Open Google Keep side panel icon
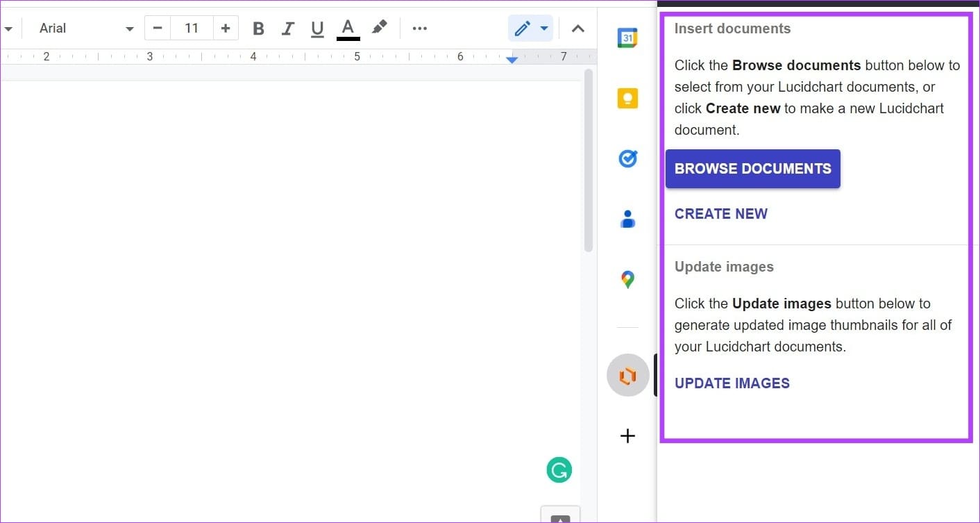The height and width of the screenshot is (523, 980). pyautogui.click(x=627, y=99)
